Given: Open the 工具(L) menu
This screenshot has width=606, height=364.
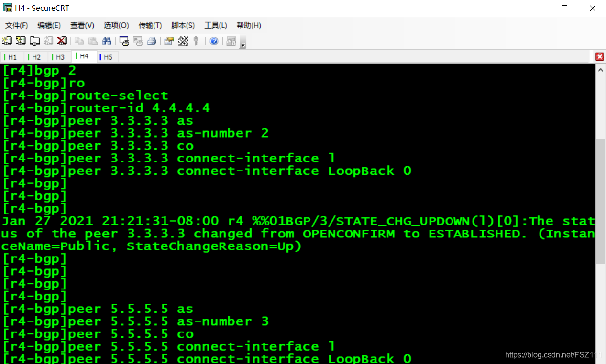Looking at the screenshot, I should click(216, 25).
